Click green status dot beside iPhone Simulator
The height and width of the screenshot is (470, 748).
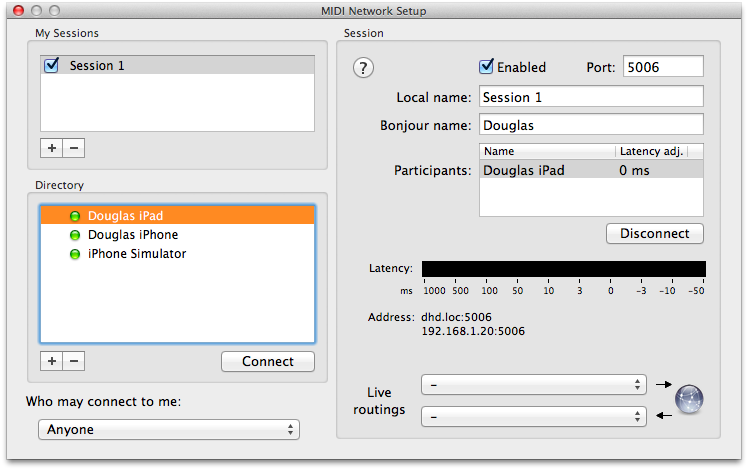click(75, 254)
